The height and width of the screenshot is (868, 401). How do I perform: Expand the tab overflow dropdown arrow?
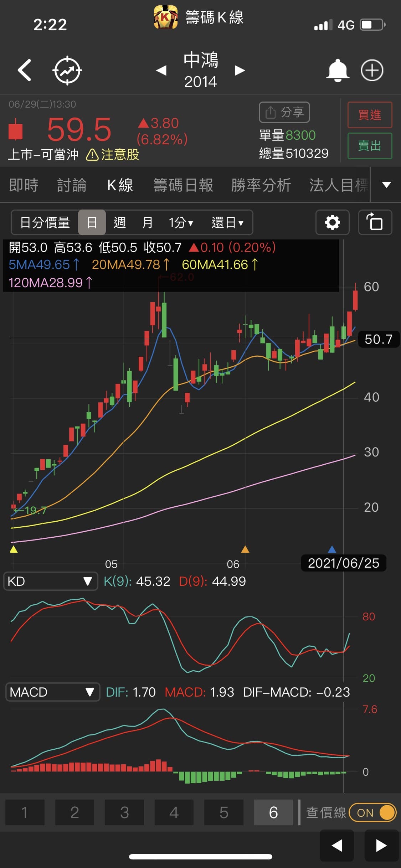pos(386,185)
